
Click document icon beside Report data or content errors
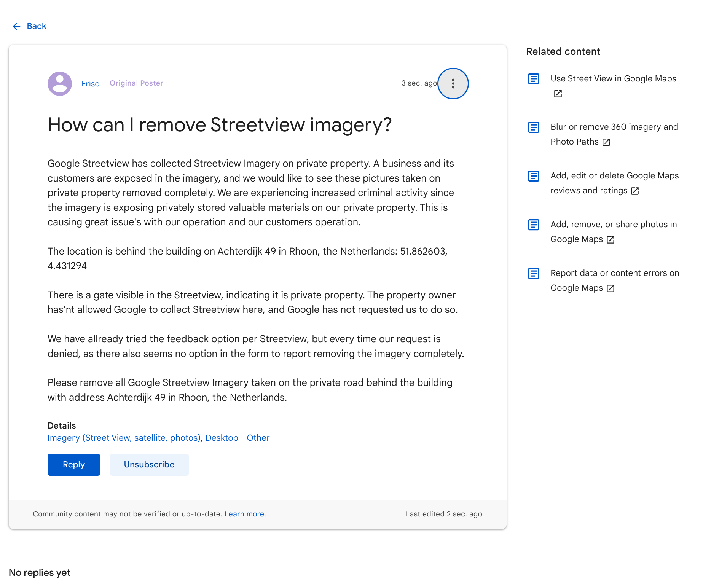[x=534, y=273]
